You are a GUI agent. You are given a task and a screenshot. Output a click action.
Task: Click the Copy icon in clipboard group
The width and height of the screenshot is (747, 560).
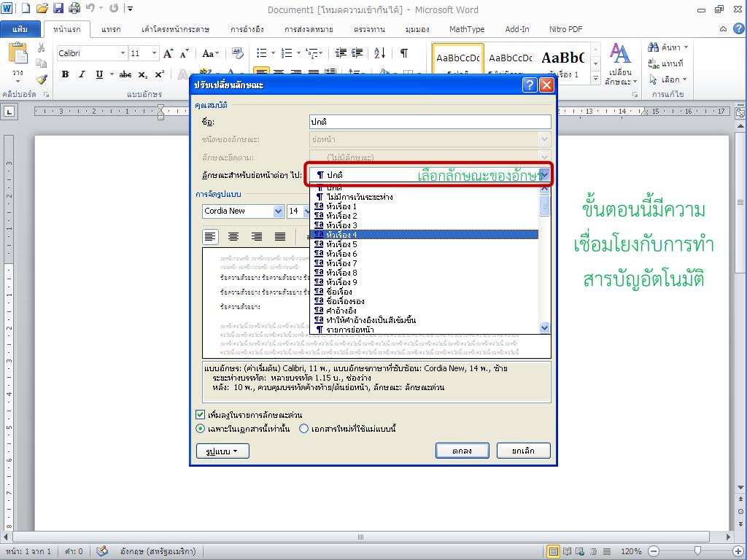click(x=42, y=63)
